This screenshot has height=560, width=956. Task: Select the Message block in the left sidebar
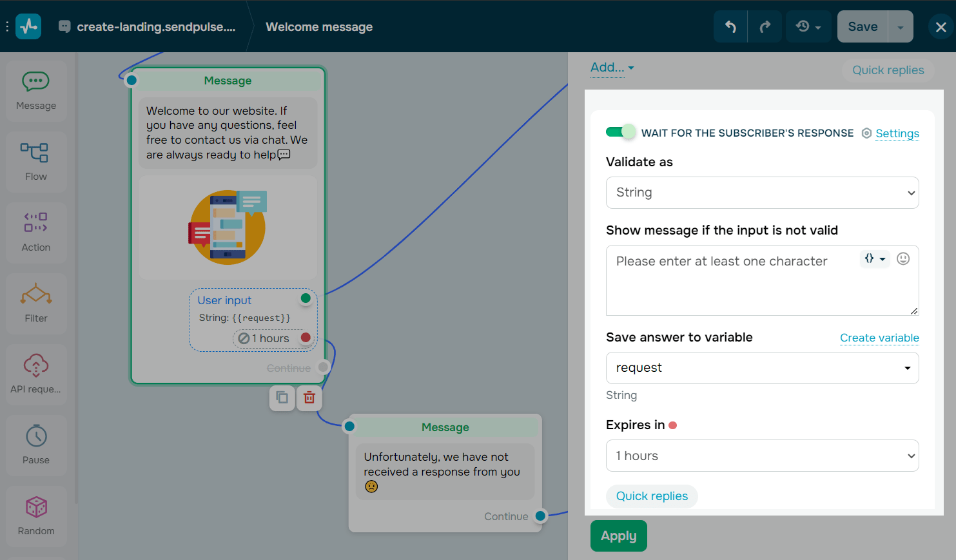click(x=35, y=90)
